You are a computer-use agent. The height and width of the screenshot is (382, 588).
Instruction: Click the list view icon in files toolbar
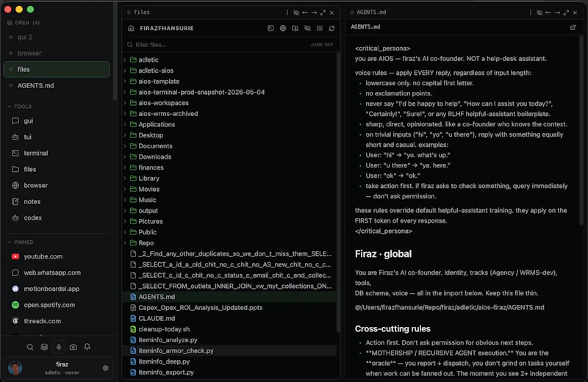pyautogui.click(x=320, y=28)
